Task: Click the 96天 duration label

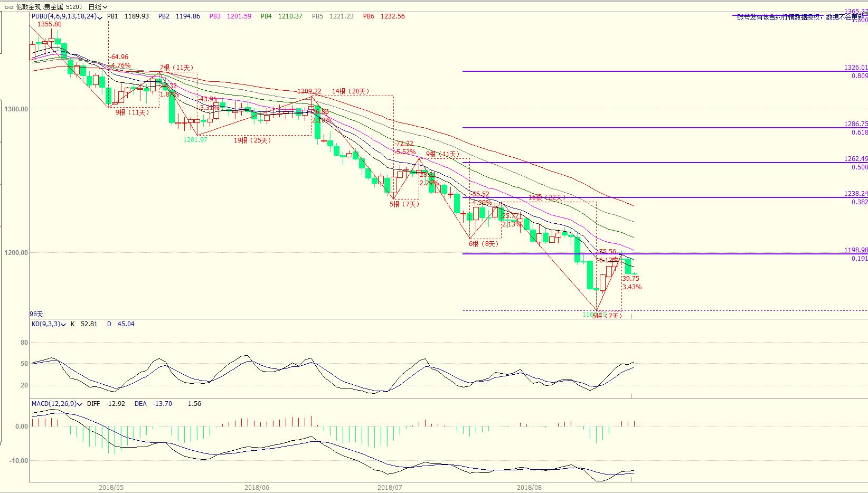Action: [x=36, y=314]
